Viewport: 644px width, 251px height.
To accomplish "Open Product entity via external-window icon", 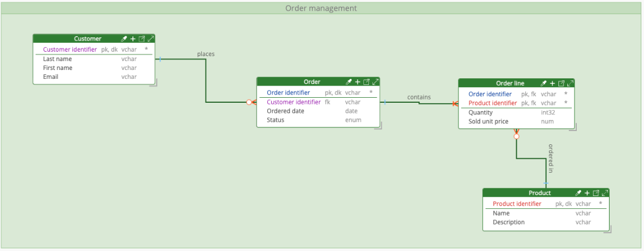I will [x=596, y=193].
